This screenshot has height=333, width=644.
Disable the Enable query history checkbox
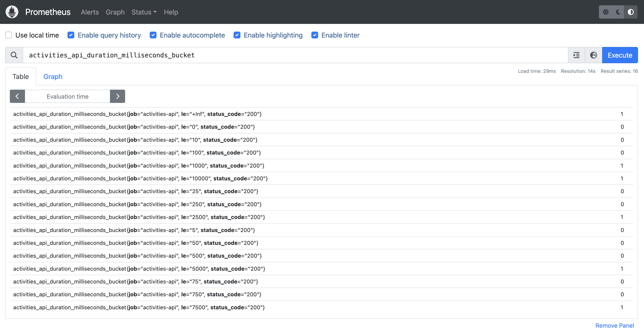tap(71, 35)
